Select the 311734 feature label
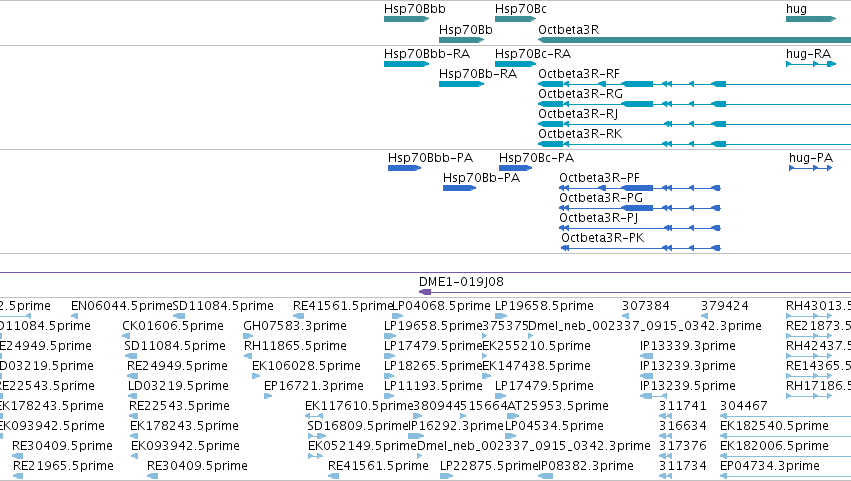The height and width of the screenshot is (481, 851). (683, 466)
